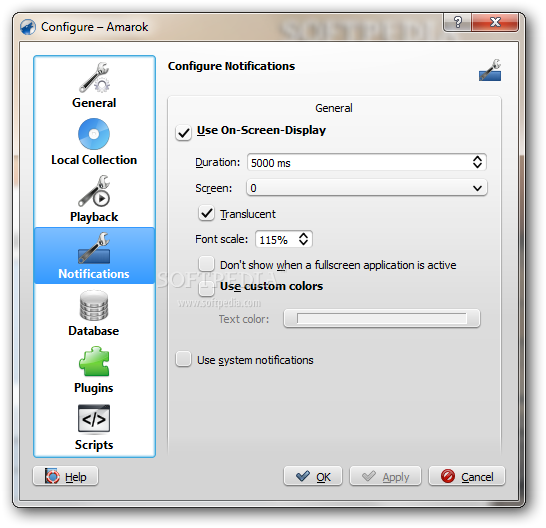Click the General group box title
Viewport: 546px width, 528px height.
(334, 108)
